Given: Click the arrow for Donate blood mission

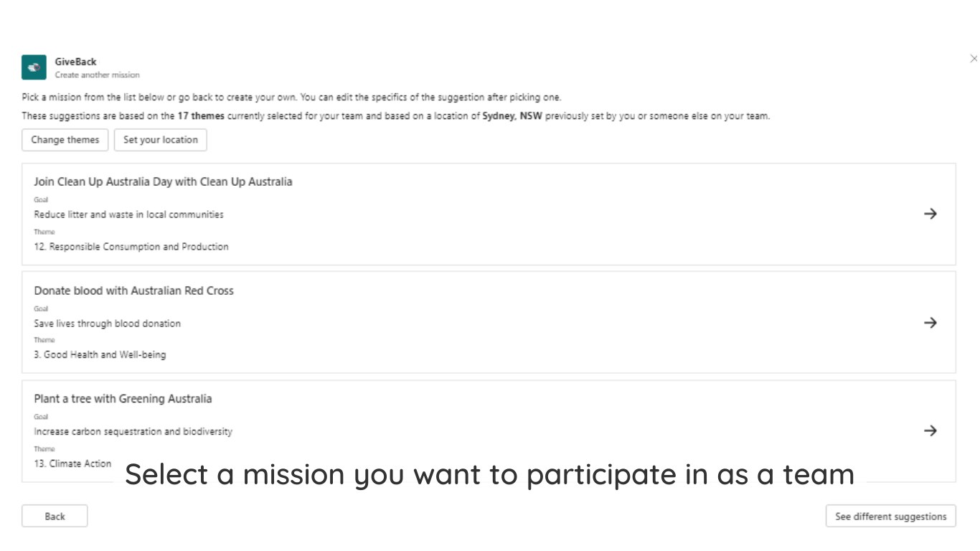Looking at the screenshot, I should coord(930,323).
